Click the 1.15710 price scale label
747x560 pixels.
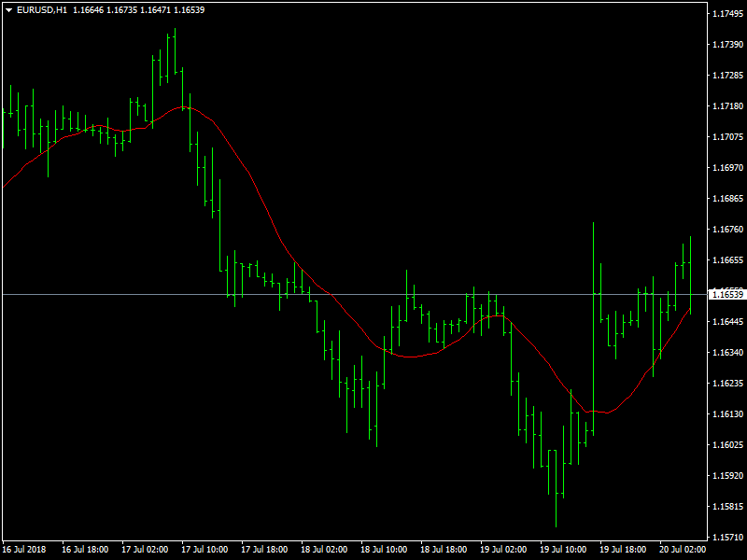pos(727,538)
